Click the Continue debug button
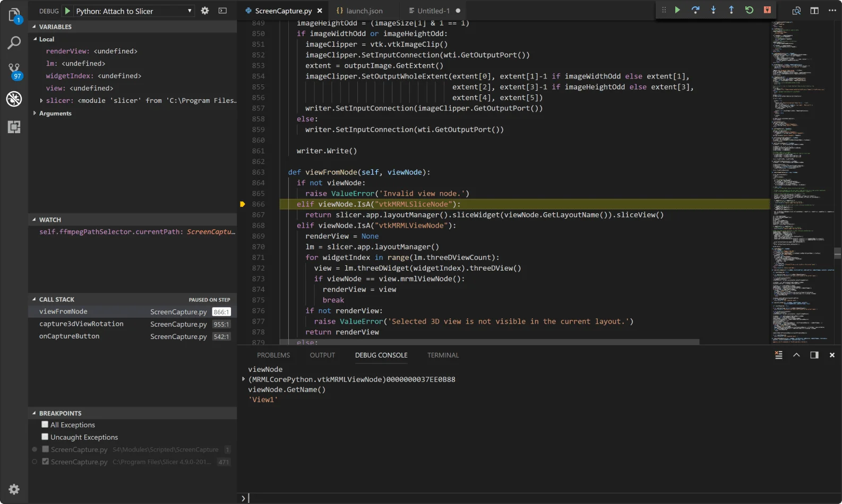 (x=677, y=10)
